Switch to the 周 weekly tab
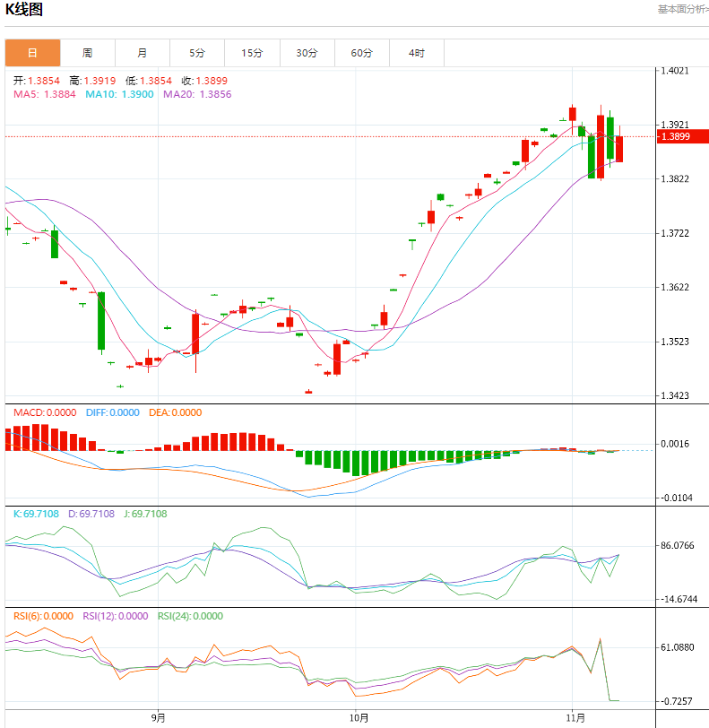 88,53
